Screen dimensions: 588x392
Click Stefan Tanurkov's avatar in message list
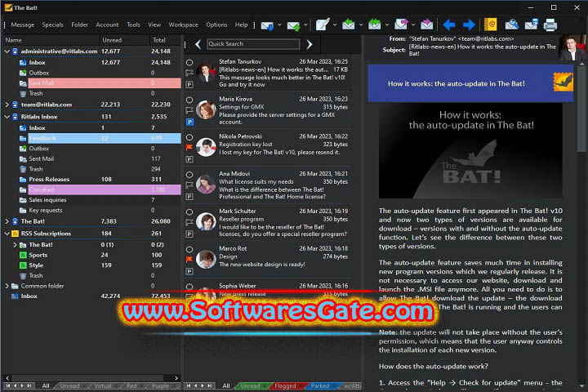click(206, 73)
